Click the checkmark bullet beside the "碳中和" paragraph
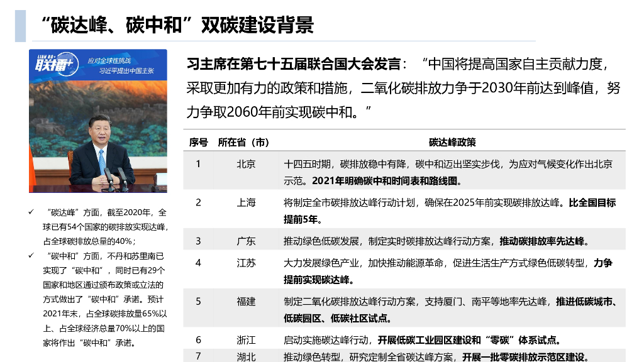Image resolution: width=644 pixels, height=362 pixels. point(30,255)
